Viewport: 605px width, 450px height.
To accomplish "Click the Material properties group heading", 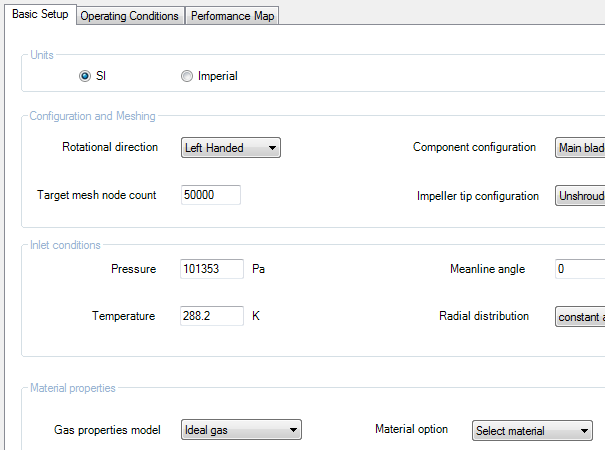I will pyautogui.click(x=72, y=388).
